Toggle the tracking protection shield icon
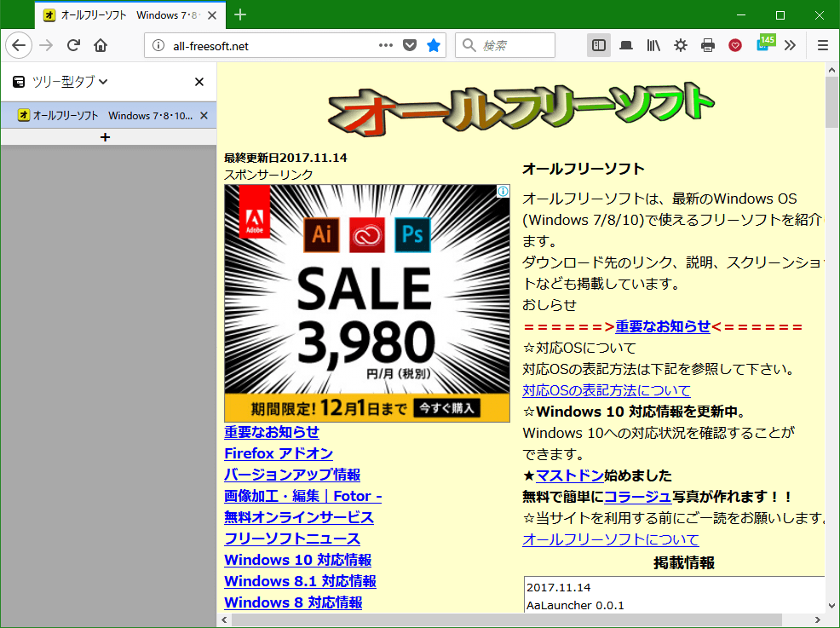 [411, 47]
